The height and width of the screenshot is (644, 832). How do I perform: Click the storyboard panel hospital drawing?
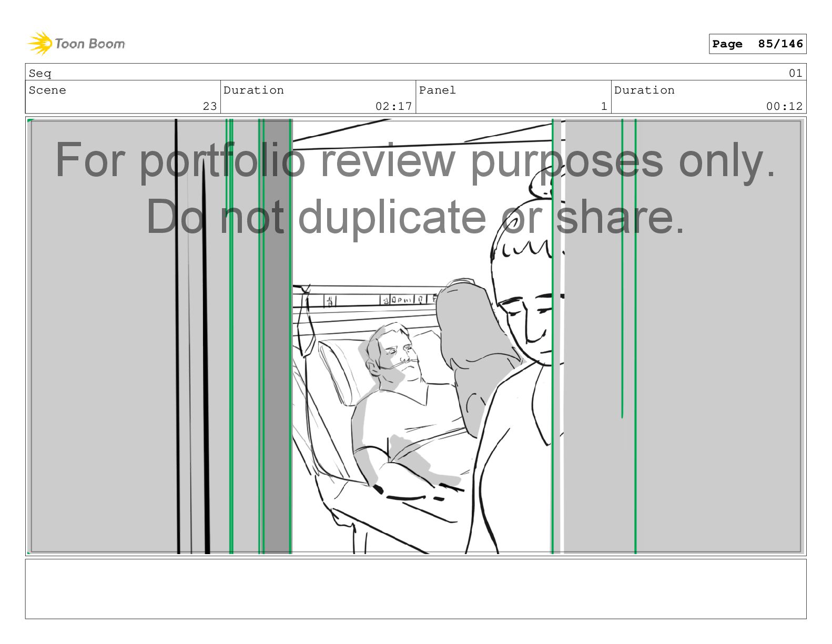point(415,336)
